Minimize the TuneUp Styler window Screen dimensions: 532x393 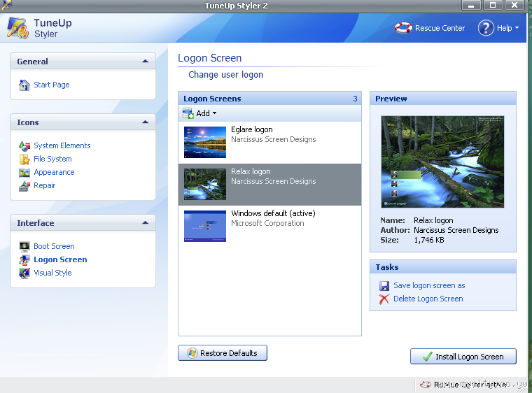coord(471,5)
